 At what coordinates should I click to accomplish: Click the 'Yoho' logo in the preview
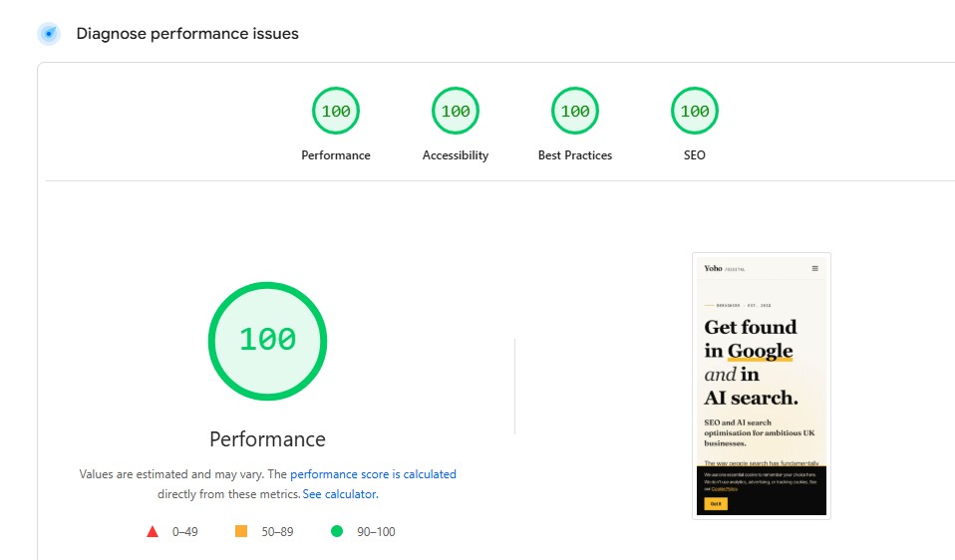[x=713, y=268]
